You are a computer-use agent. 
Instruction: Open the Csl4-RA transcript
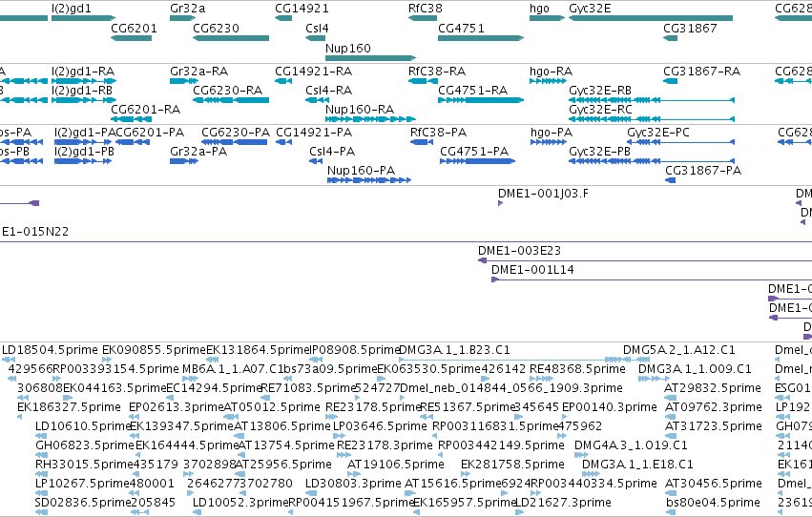[317, 100]
